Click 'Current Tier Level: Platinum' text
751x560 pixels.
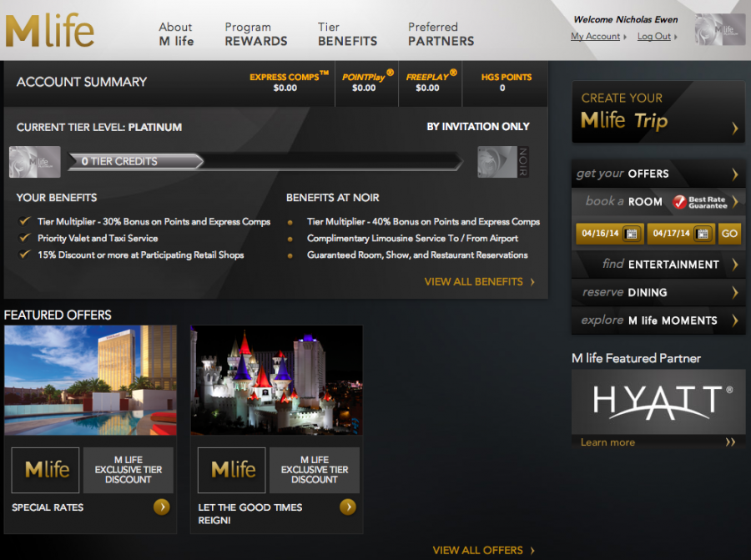99,128
